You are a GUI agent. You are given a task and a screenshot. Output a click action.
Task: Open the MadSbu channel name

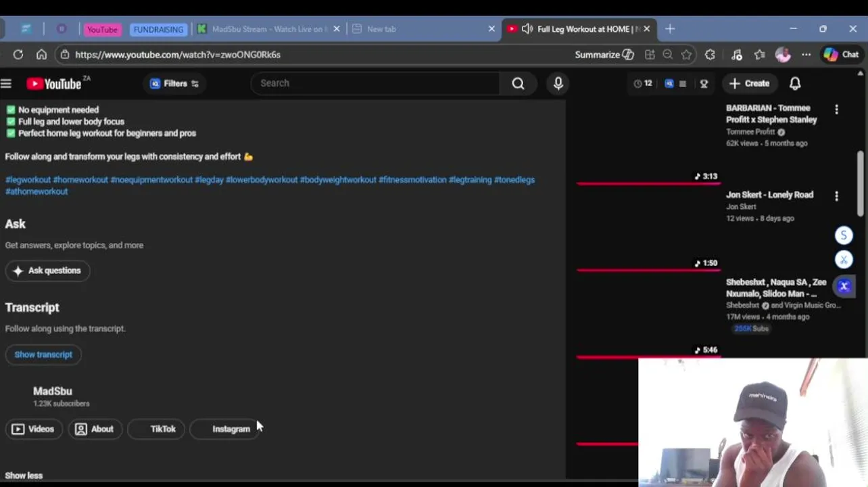click(53, 391)
